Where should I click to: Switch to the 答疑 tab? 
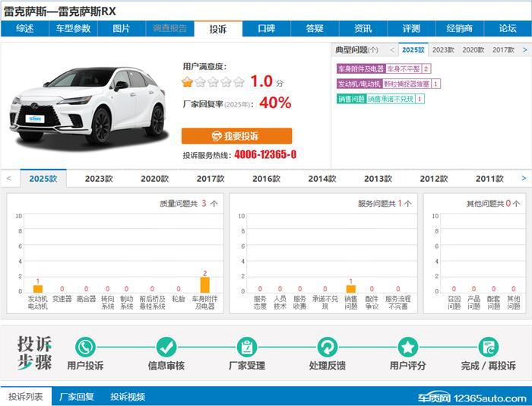315,29
